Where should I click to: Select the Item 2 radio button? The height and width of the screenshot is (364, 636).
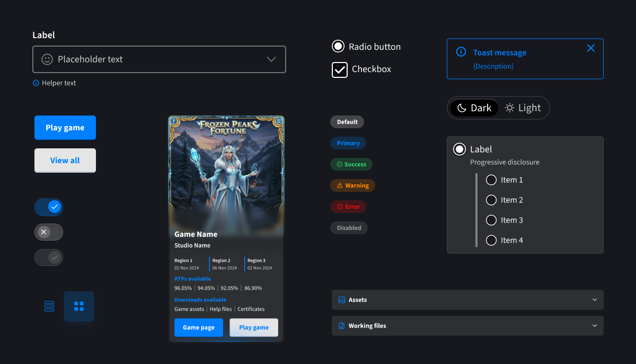coord(491,200)
